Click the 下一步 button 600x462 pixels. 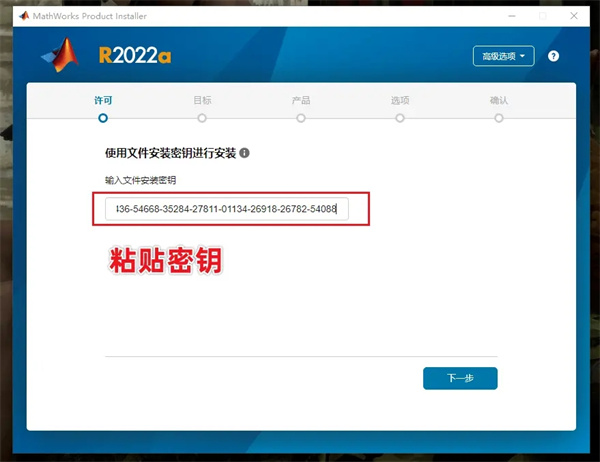pyautogui.click(x=460, y=378)
